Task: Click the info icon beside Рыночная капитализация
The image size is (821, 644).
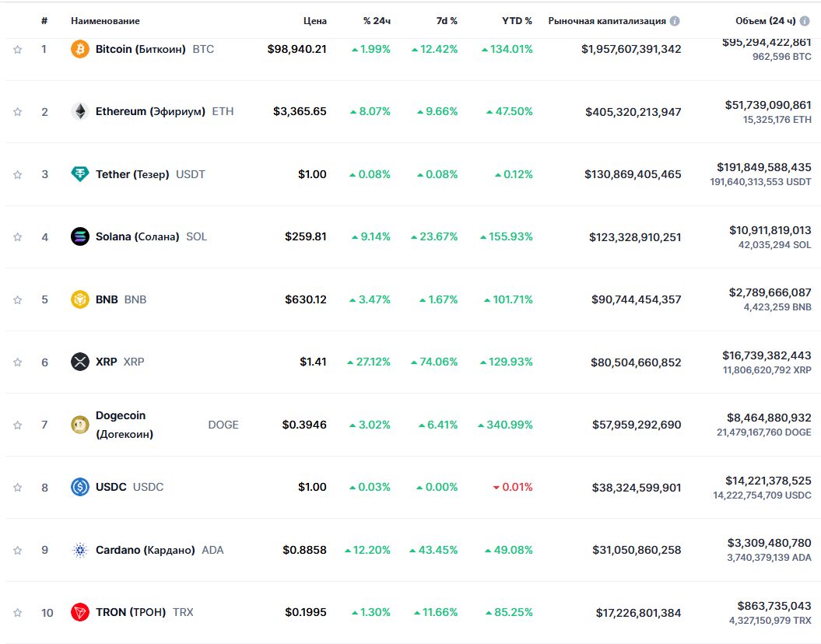Action: click(x=675, y=21)
